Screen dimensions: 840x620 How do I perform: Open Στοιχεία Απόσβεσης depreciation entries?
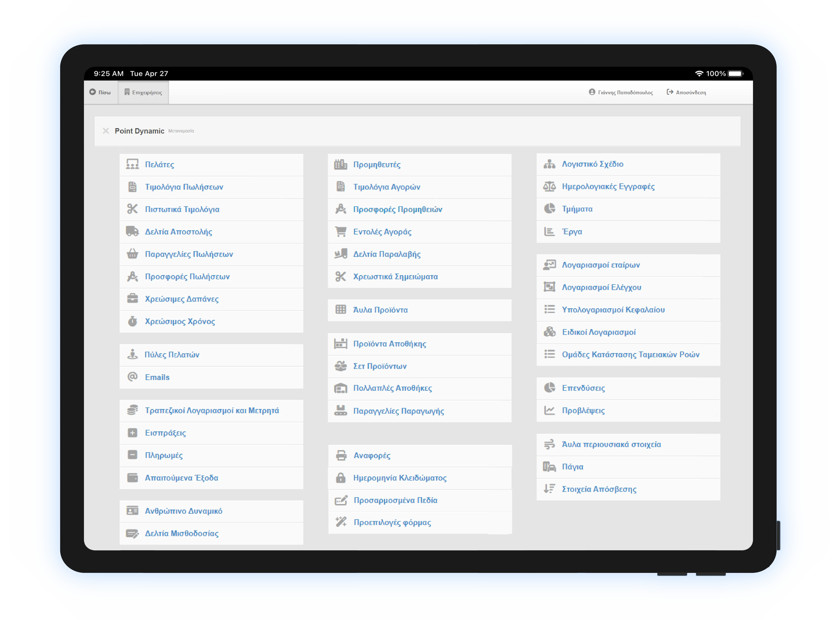(x=599, y=489)
